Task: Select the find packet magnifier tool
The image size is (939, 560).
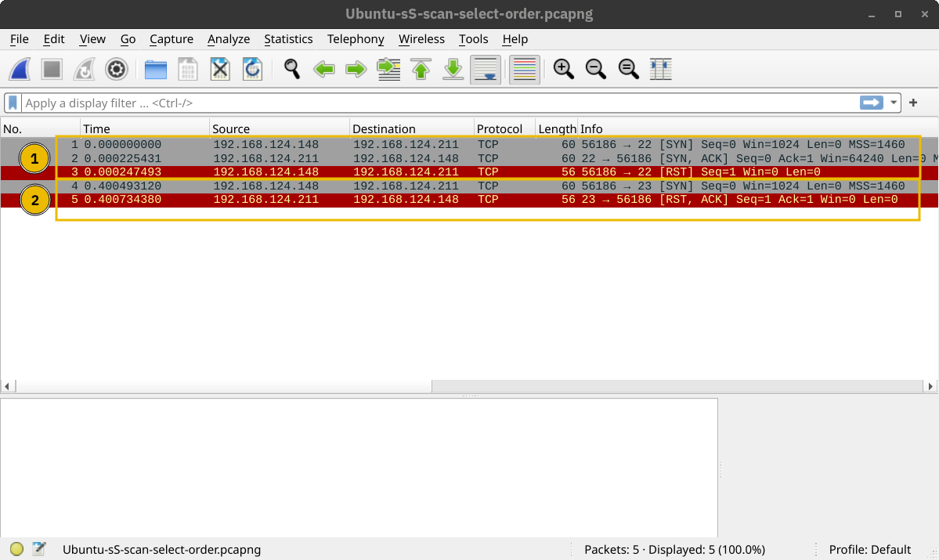Action: click(291, 69)
